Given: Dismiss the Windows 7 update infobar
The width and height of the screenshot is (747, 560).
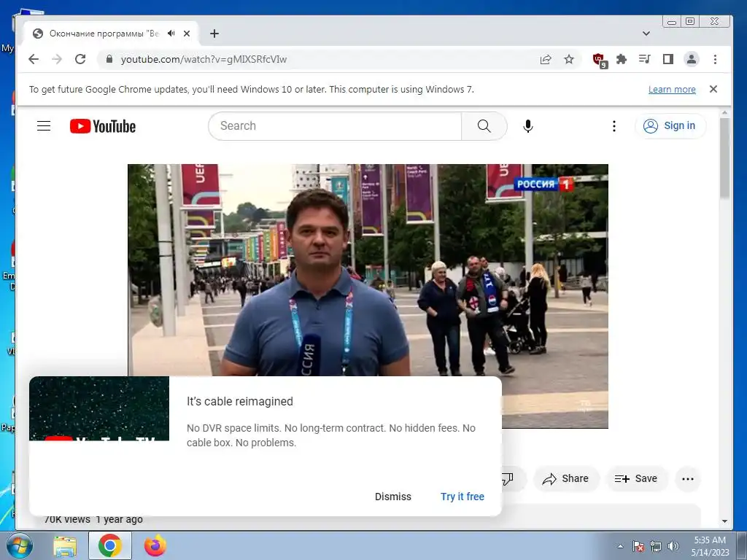Looking at the screenshot, I should 713,89.
